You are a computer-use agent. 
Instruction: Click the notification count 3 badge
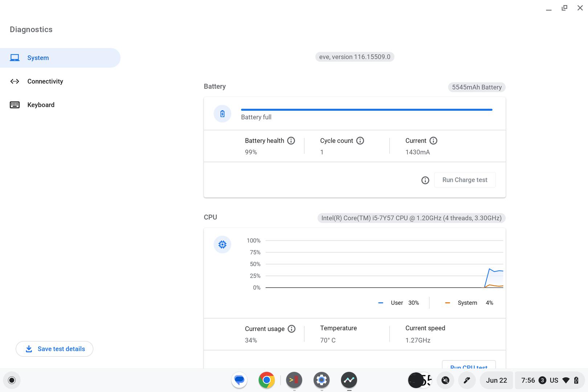point(542,380)
